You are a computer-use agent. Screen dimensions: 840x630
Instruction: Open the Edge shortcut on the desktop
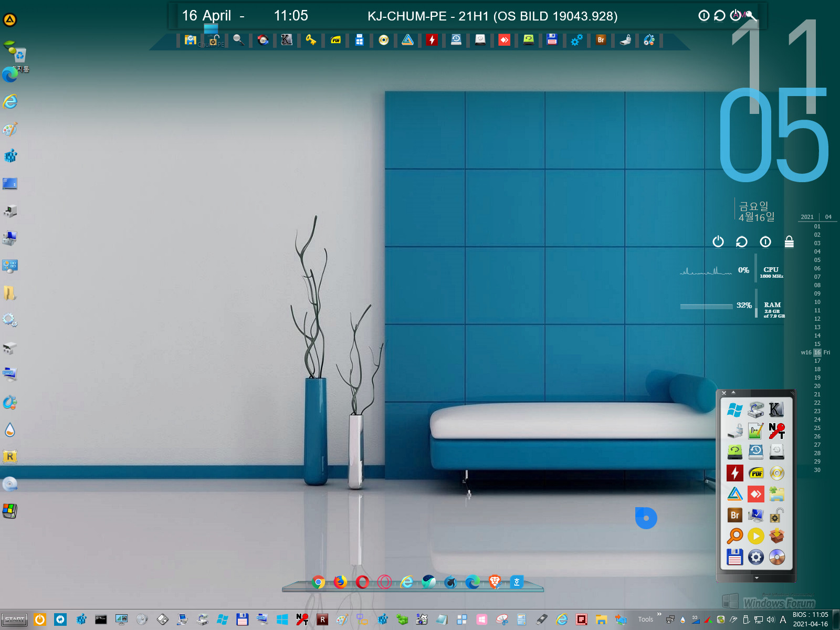[10, 75]
